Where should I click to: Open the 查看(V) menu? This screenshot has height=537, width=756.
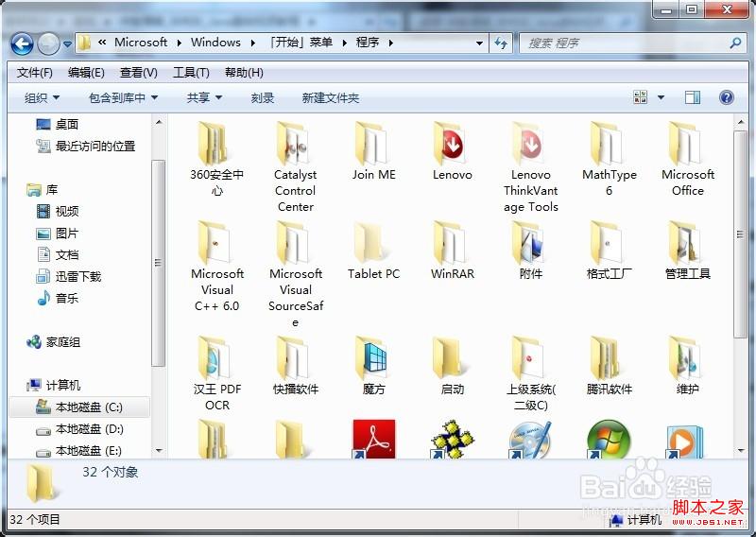(138, 73)
